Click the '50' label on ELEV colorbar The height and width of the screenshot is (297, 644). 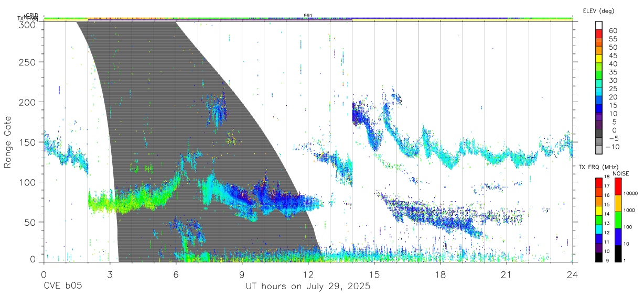[x=613, y=48]
